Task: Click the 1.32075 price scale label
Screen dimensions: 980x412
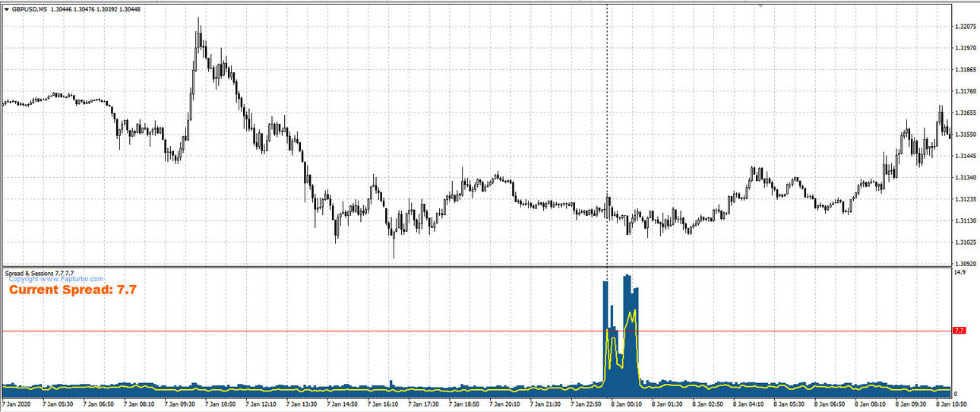Action: click(966, 27)
